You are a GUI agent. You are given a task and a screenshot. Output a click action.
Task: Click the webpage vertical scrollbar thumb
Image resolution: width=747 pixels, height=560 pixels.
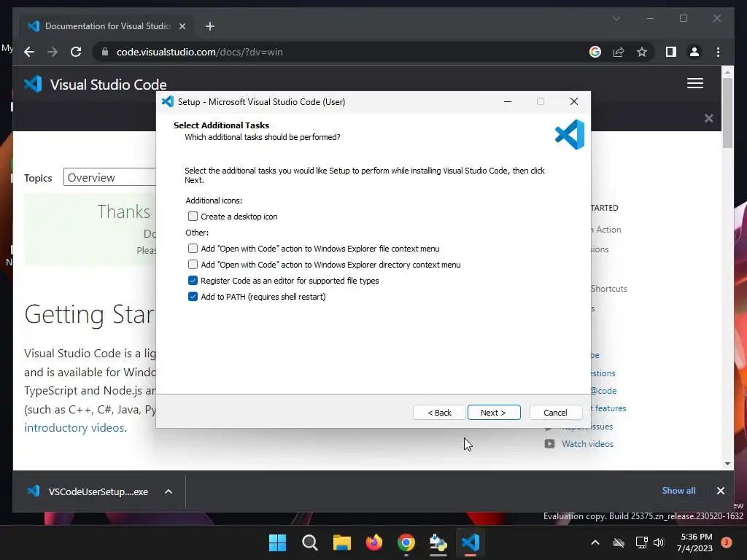click(x=727, y=113)
